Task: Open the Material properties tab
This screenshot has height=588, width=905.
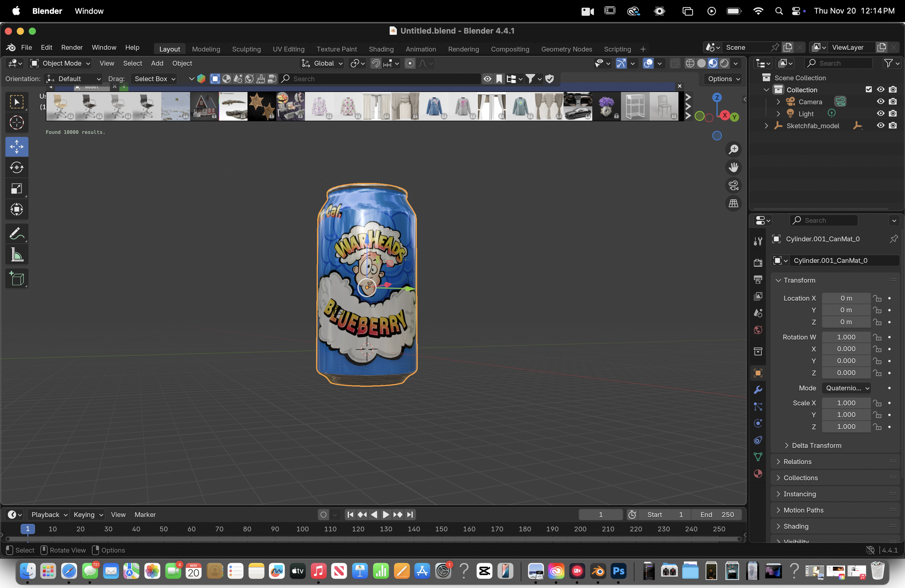Action: [x=758, y=474]
